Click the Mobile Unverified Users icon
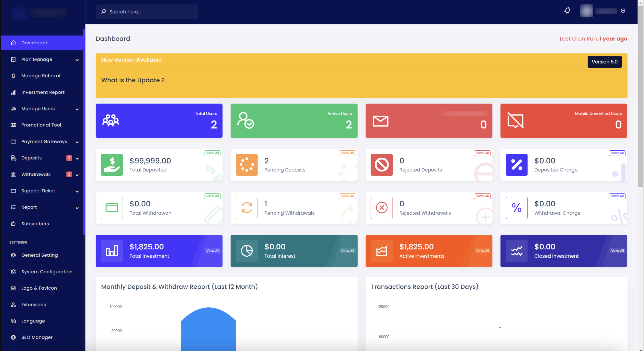This screenshot has height=351, width=644. (x=515, y=121)
